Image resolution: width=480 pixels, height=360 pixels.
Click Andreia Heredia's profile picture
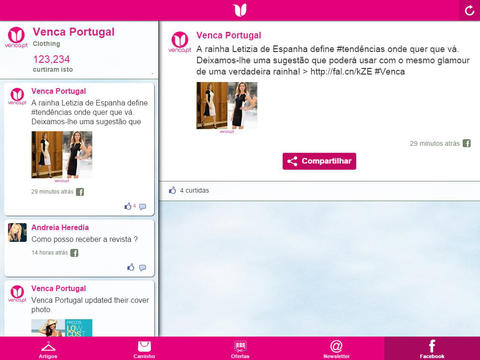click(x=17, y=233)
